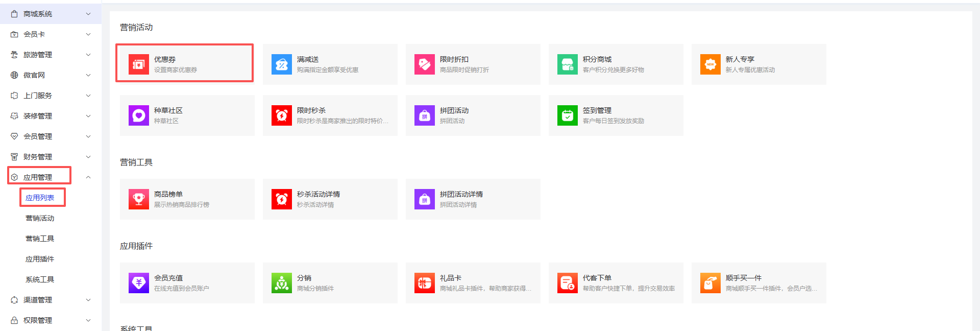Click the 商品榜单 trophy icon

click(138, 199)
